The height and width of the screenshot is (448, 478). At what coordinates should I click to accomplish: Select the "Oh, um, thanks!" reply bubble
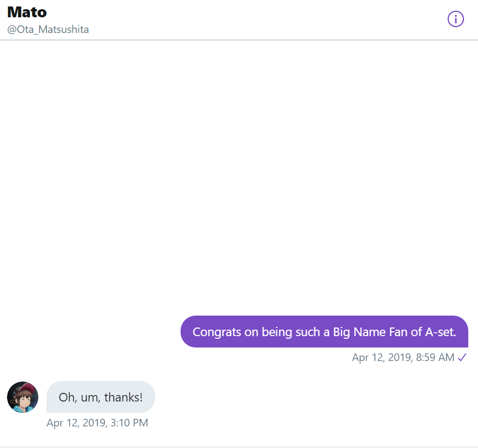(101, 397)
